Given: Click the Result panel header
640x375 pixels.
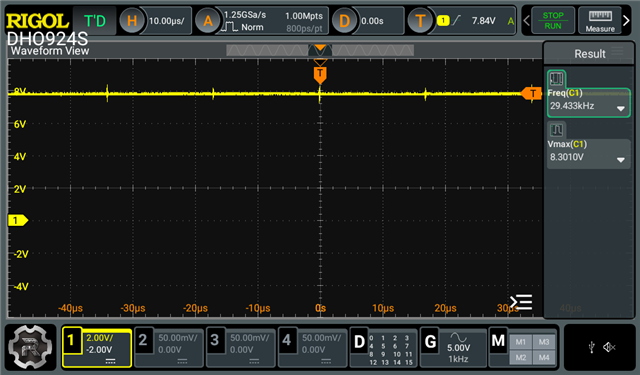Looking at the screenshot, I should pos(589,53).
